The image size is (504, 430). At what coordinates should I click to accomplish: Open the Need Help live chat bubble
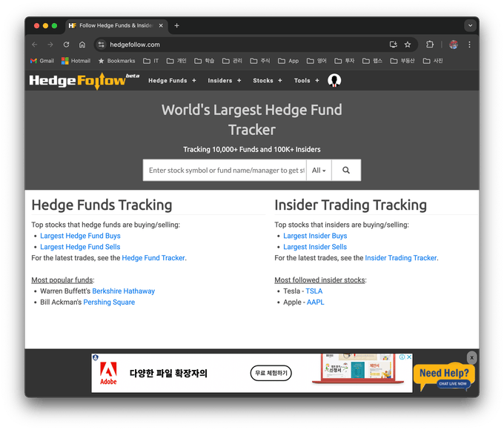tap(444, 377)
